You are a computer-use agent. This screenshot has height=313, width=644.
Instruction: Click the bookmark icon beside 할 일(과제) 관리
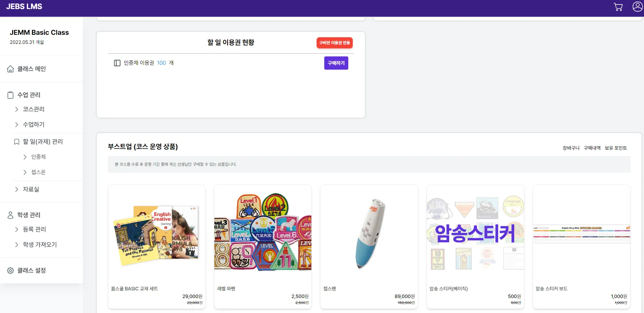pos(16,142)
